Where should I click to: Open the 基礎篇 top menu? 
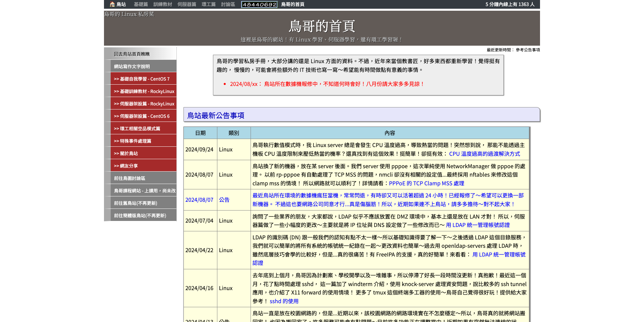click(x=141, y=4)
